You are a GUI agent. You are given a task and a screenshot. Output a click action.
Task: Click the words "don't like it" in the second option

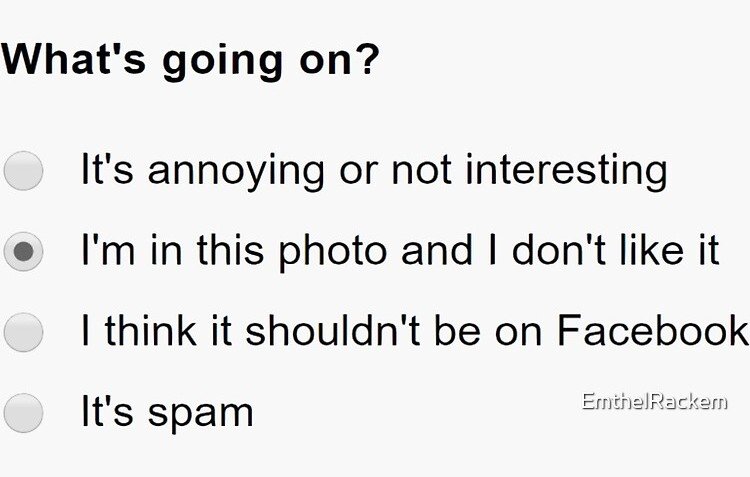coord(616,250)
